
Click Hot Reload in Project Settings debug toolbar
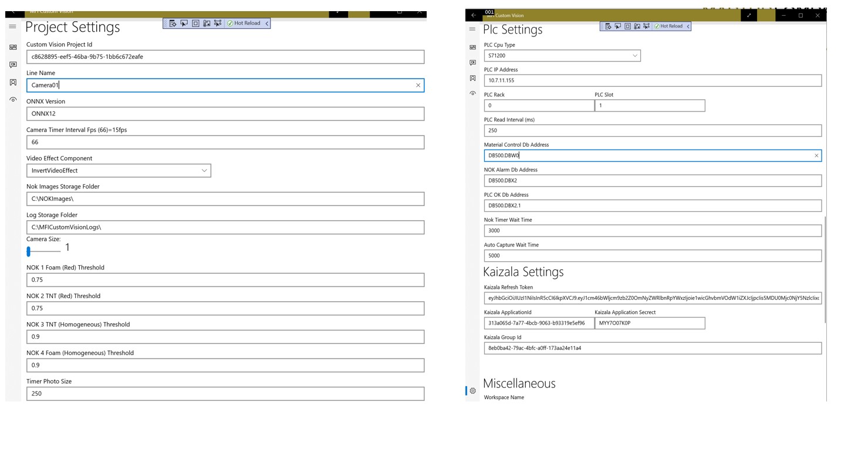(244, 23)
